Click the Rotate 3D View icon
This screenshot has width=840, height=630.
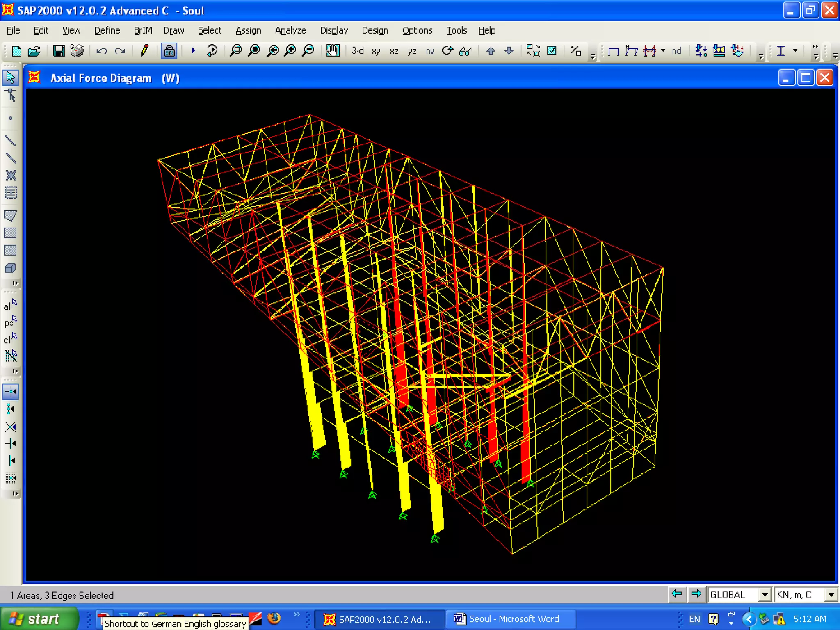click(x=447, y=51)
